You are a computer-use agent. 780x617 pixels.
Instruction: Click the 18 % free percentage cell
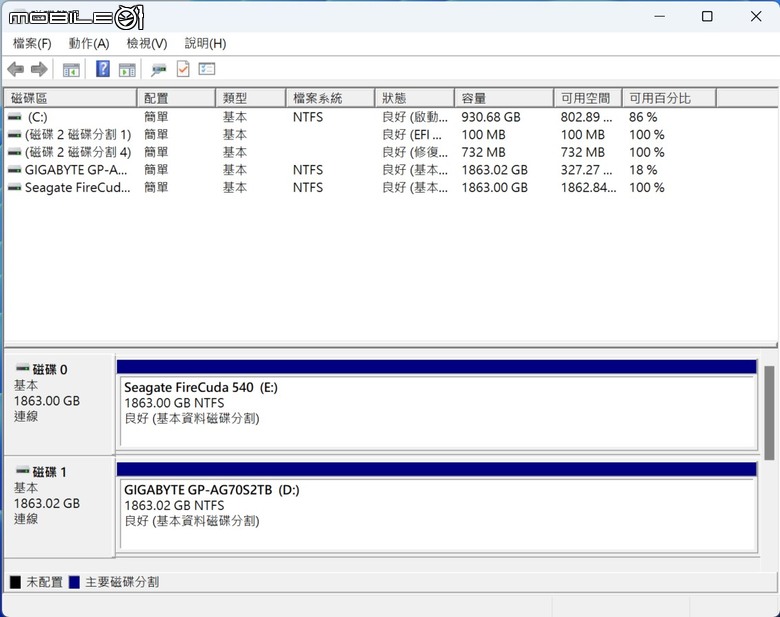[x=643, y=170]
